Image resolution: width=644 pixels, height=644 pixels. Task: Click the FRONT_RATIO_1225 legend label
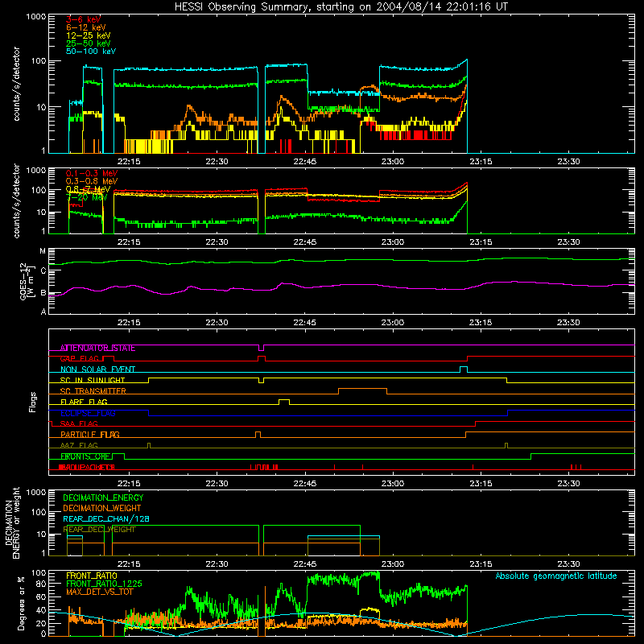(104, 584)
